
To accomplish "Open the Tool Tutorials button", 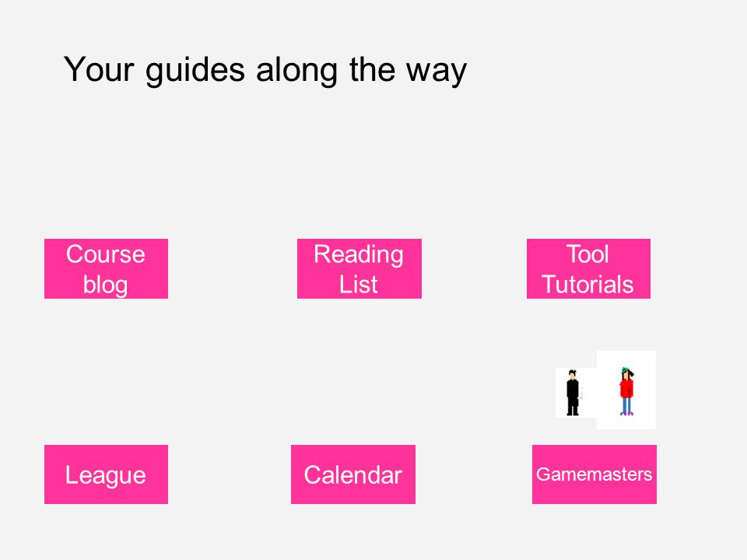I will coord(588,268).
